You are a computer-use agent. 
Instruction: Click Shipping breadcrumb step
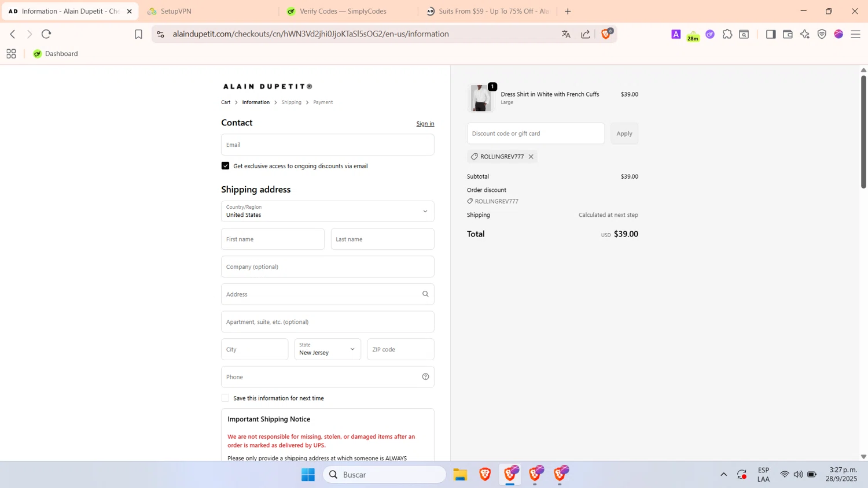coord(291,102)
